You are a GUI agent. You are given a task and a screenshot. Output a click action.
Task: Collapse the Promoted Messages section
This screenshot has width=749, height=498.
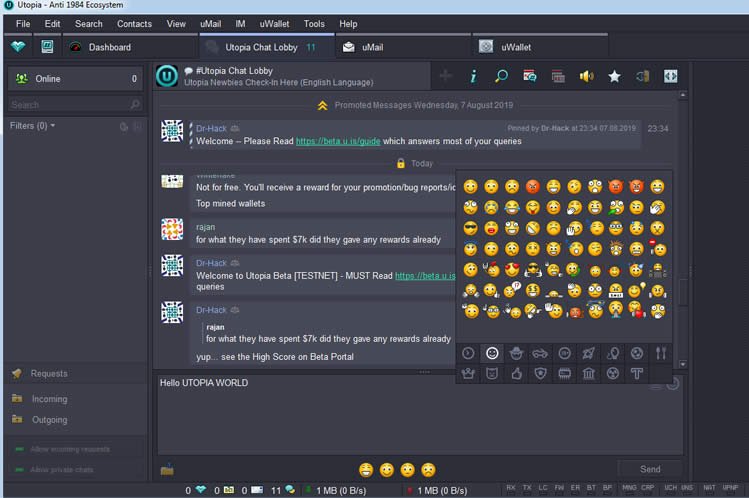click(322, 105)
